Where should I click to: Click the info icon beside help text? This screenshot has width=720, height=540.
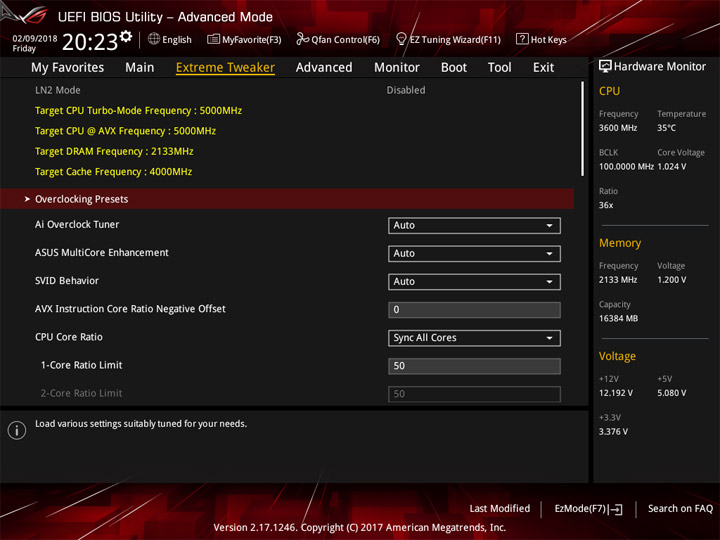(17, 430)
